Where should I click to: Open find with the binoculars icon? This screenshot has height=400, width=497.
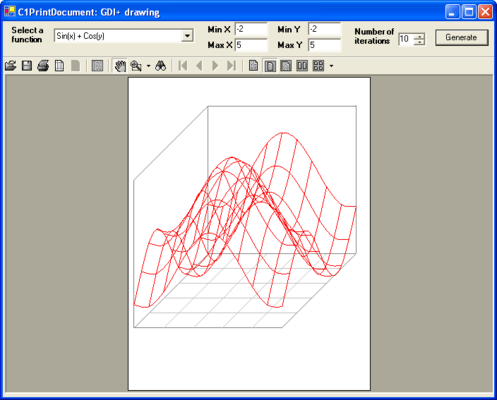pyautogui.click(x=161, y=66)
